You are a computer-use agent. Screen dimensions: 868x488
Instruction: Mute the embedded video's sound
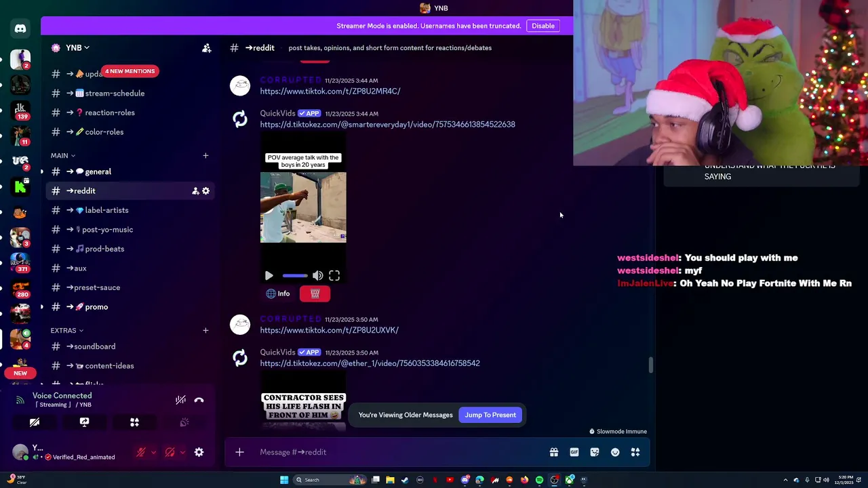coord(318,276)
